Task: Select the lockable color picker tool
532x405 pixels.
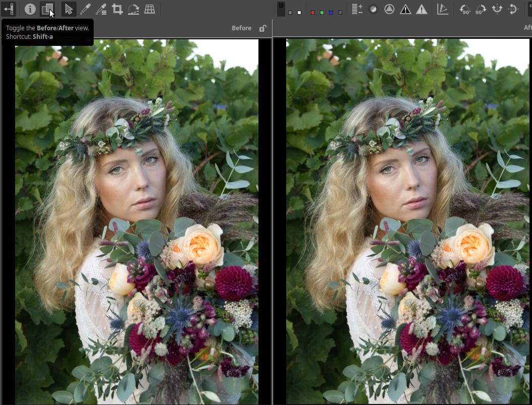Action: click(x=101, y=9)
